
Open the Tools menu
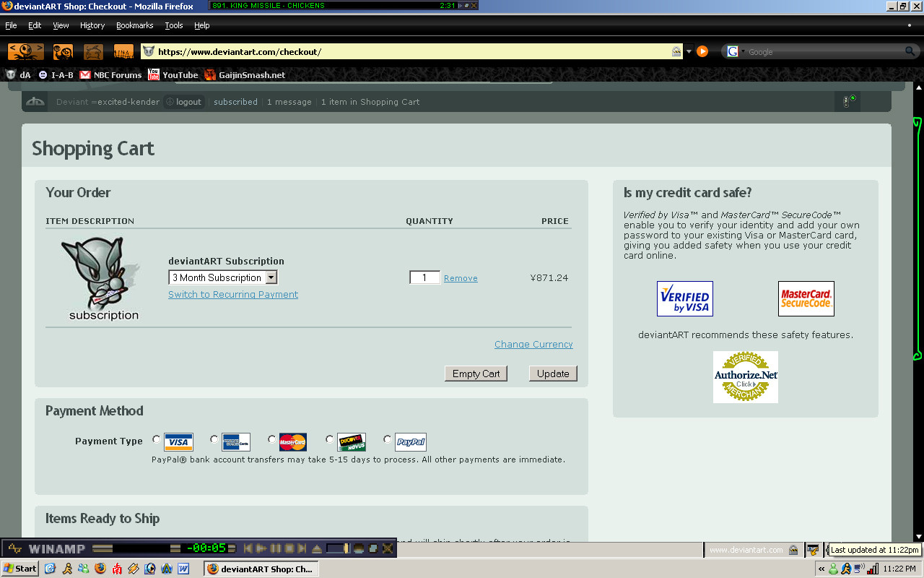[174, 25]
